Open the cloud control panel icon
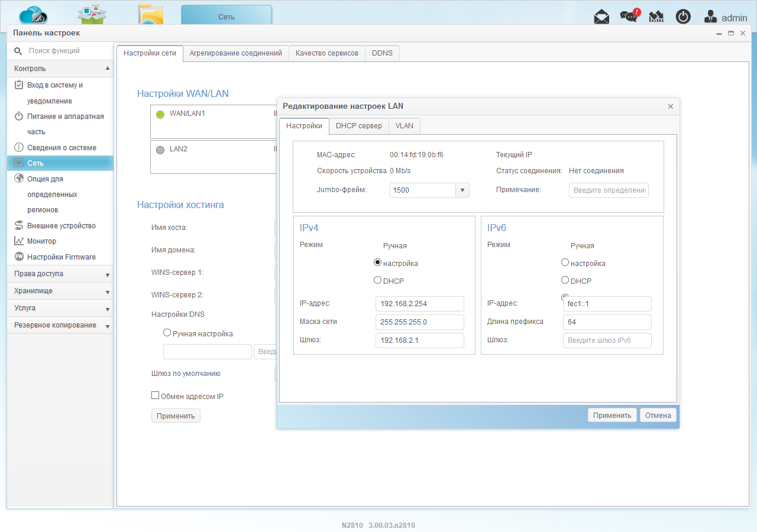Viewport: 757px width, 532px height. pyautogui.click(x=33, y=15)
